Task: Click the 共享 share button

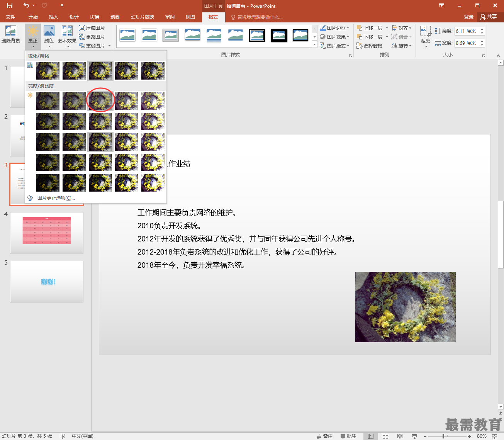Action: (x=489, y=17)
